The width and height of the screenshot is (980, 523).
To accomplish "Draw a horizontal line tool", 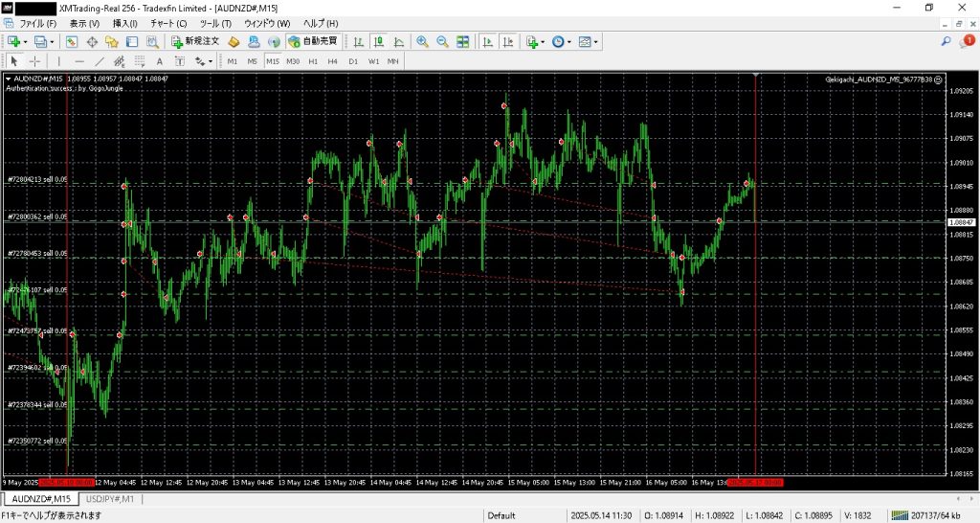I will (80, 61).
